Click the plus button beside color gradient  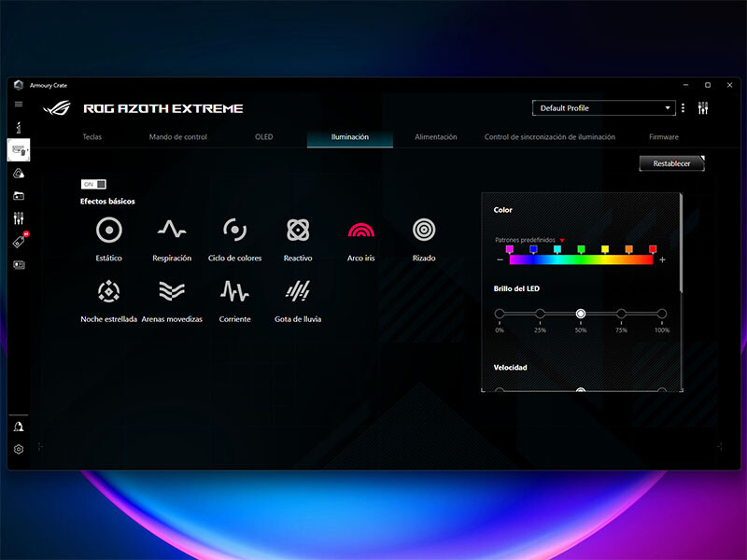coord(662,259)
